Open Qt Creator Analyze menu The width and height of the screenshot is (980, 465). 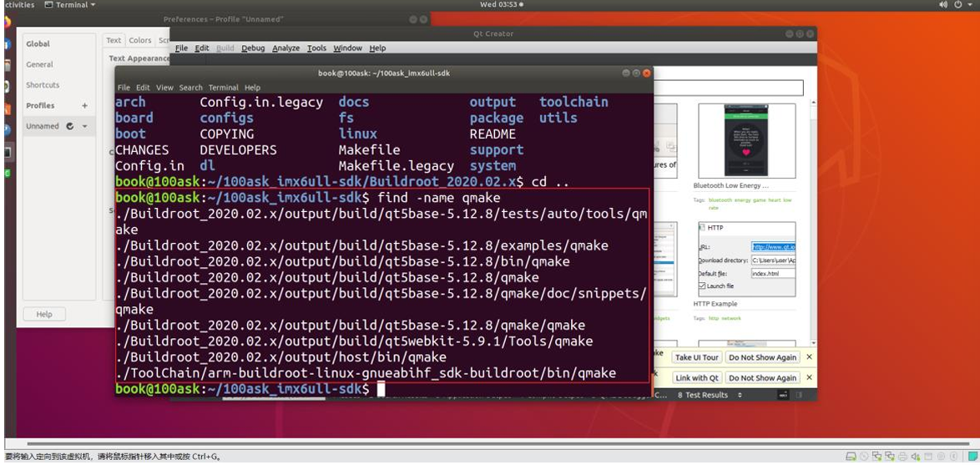coord(285,48)
